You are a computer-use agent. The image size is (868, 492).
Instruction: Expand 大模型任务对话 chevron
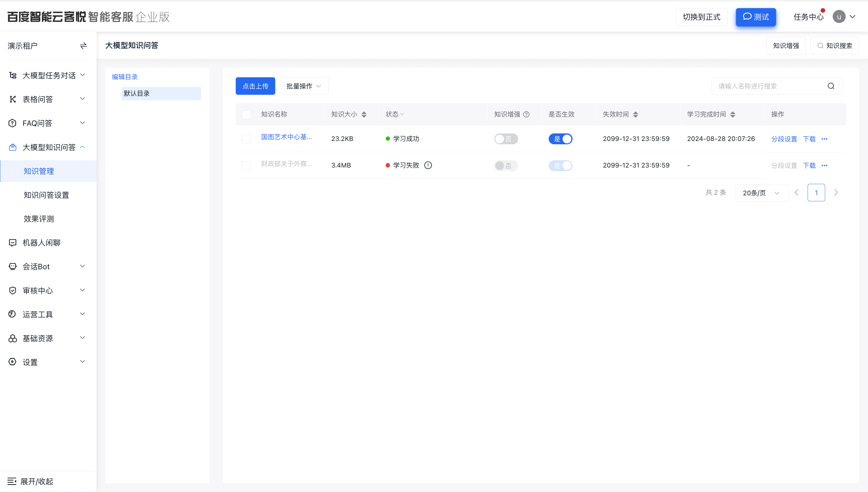click(x=82, y=75)
